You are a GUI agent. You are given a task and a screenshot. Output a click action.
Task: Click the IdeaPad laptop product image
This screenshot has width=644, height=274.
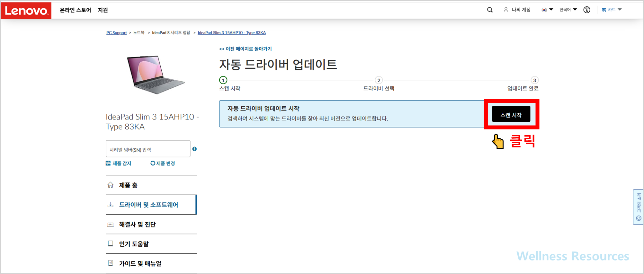(x=156, y=75)
